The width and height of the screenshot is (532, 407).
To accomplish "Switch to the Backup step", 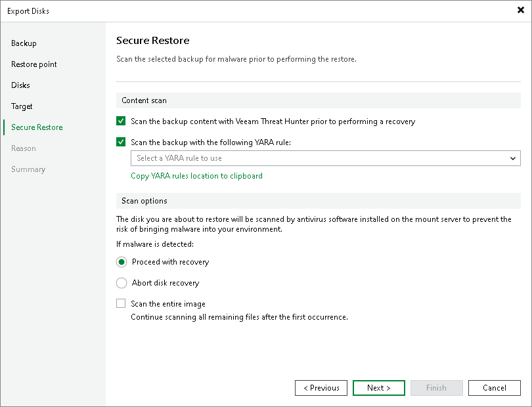I will (x=24, y=43).
